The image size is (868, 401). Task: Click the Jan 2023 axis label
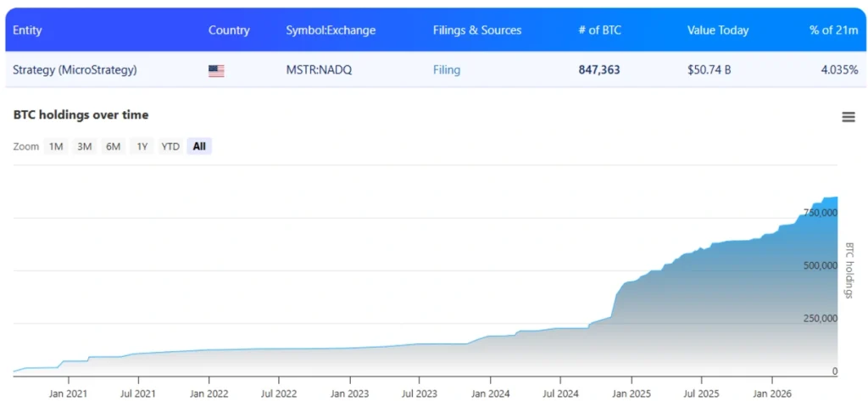[x=350, y=394]
